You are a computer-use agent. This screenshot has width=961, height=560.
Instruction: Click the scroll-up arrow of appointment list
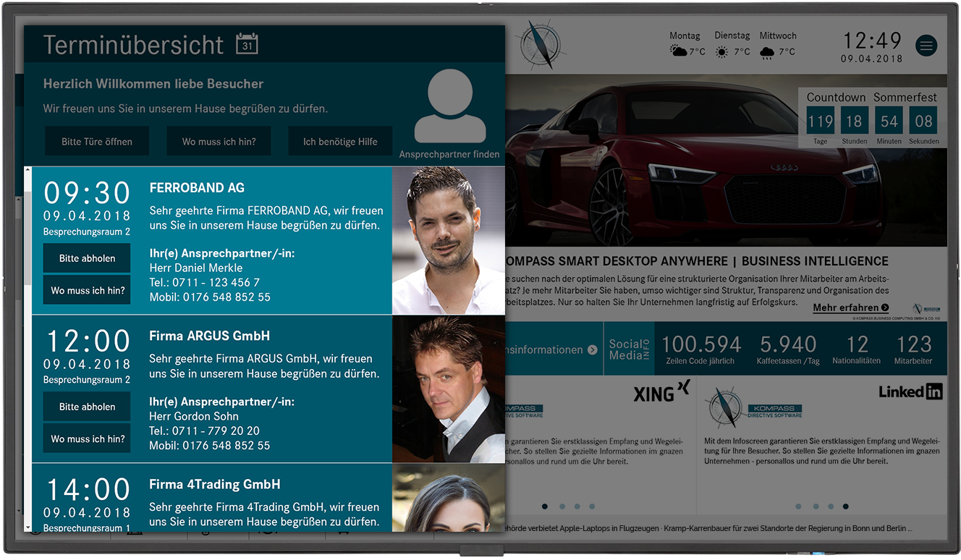coord(27,171)
